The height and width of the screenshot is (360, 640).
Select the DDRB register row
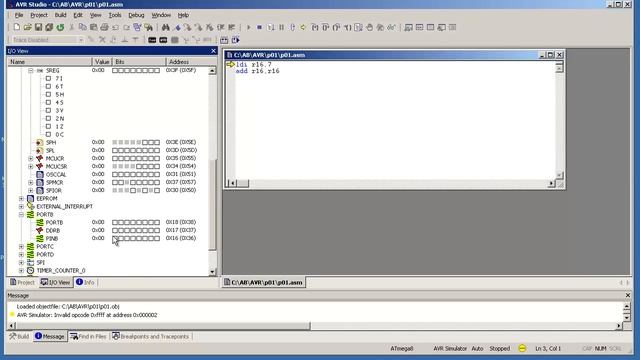(x=116, y=231)
